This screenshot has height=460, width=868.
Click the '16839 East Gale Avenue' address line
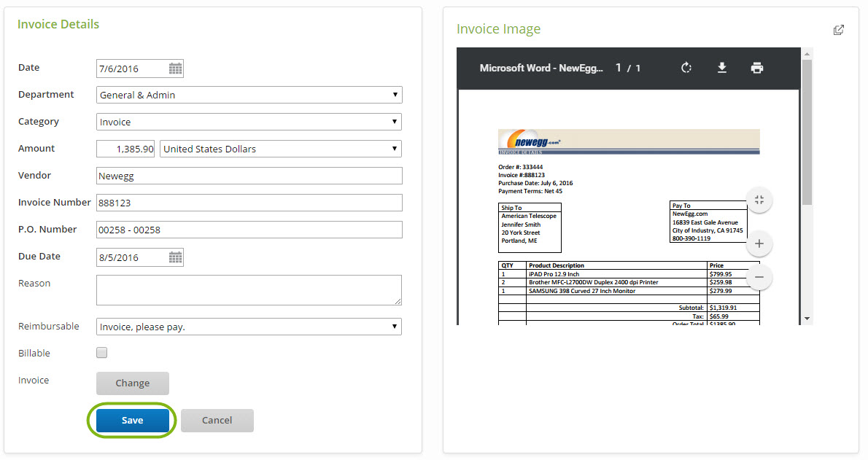(x=705, y=222)
